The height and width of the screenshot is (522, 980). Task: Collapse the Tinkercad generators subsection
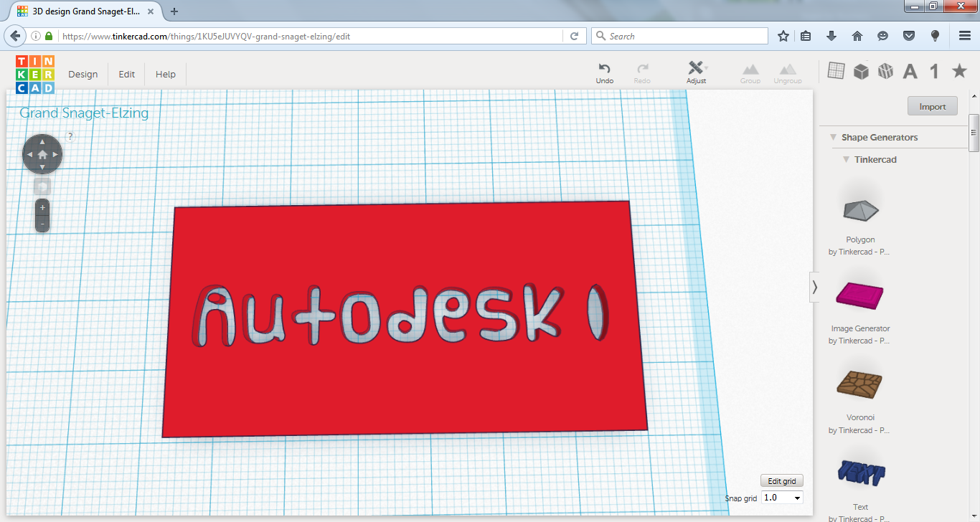[x=845, y=159]
